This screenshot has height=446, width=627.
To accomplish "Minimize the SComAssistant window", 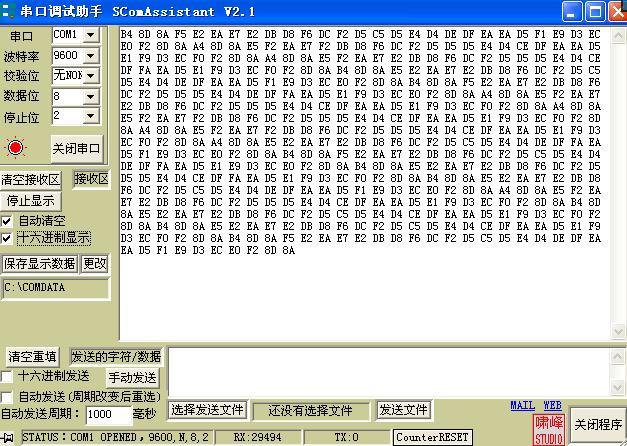I will (572, 12).
